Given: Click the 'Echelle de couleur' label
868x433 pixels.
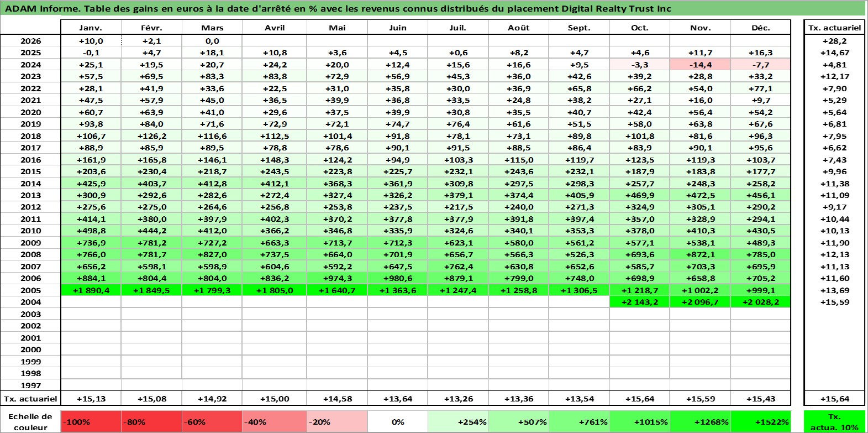Looking at the screenshot, I should coord(30,421).
